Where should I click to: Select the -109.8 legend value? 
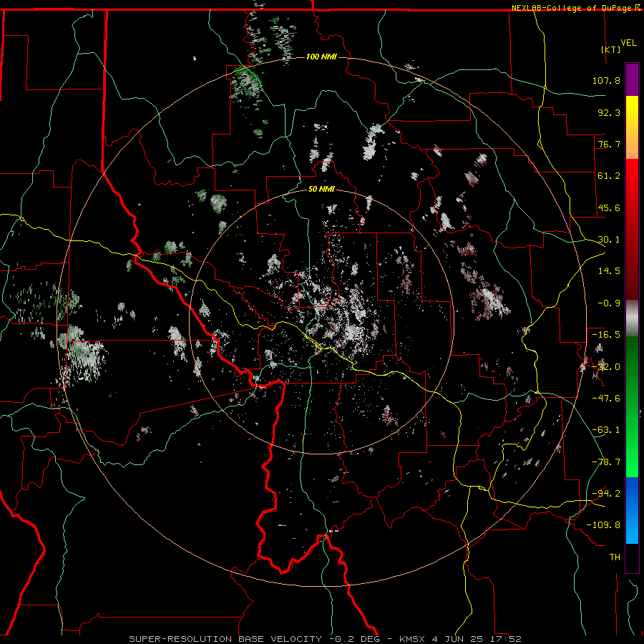pos(603,525)
